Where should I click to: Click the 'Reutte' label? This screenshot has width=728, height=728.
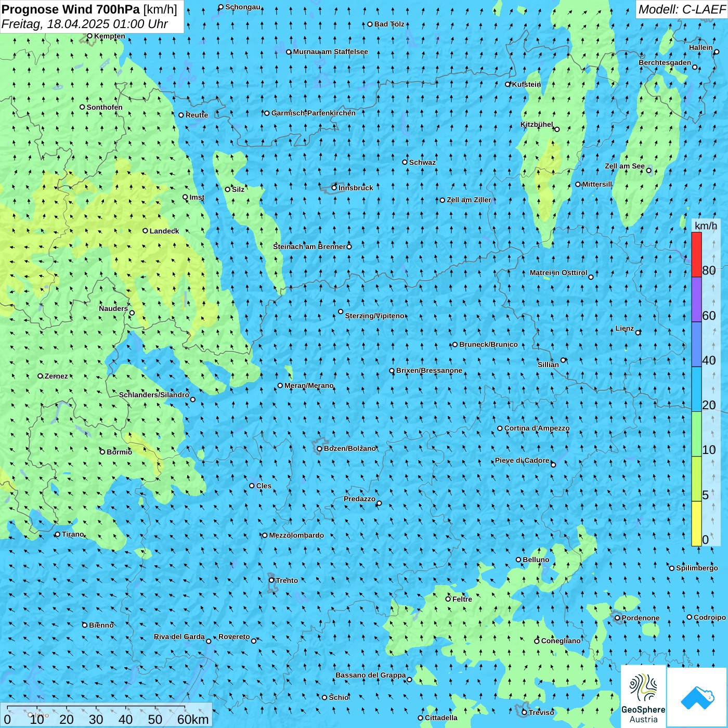[197, 115]
